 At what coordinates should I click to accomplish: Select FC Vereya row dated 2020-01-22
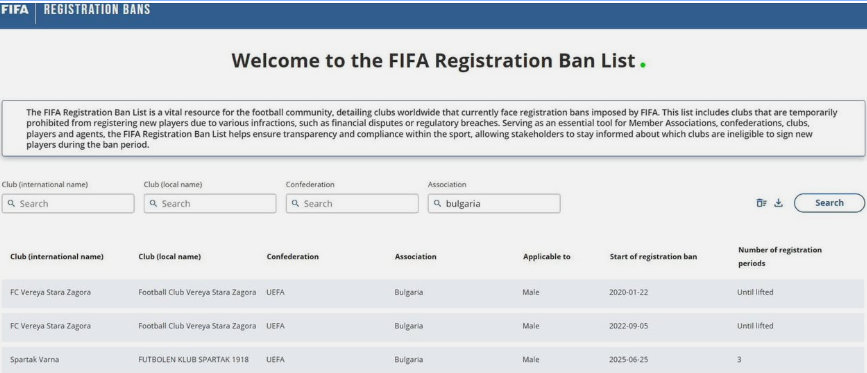[x=433, y=293]
